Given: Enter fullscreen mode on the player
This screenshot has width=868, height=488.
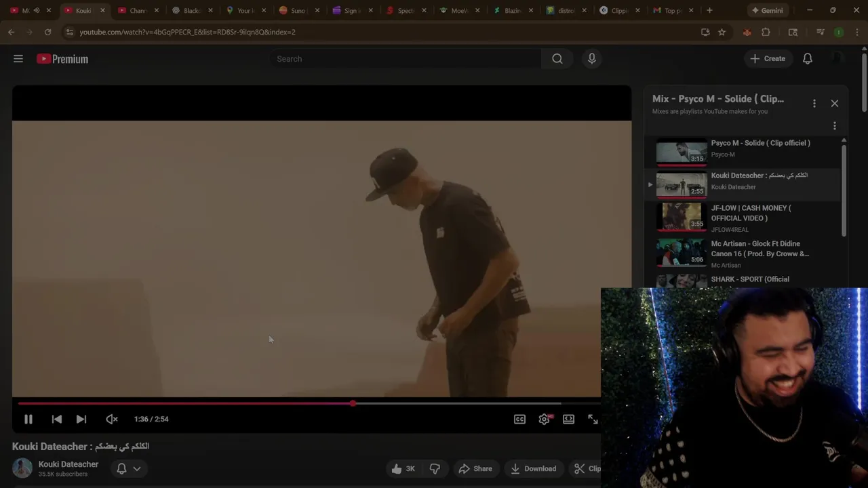Looking at the screenshot, I should point(593,420).
